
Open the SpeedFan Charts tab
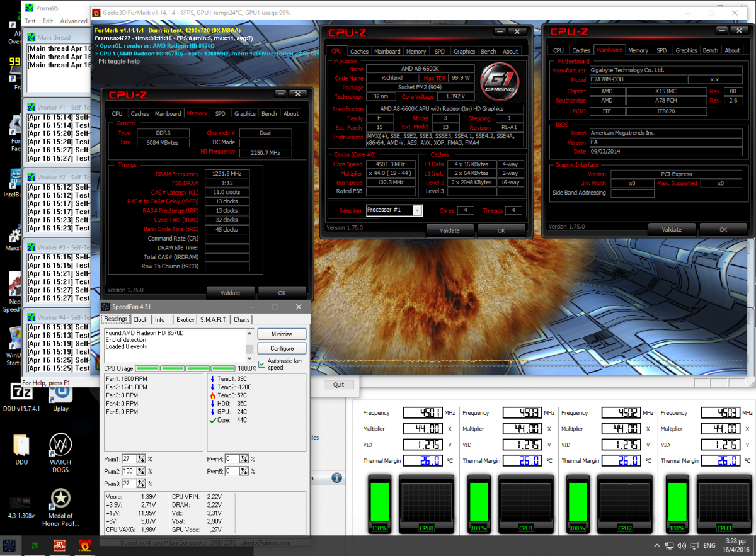click(241, 320)
